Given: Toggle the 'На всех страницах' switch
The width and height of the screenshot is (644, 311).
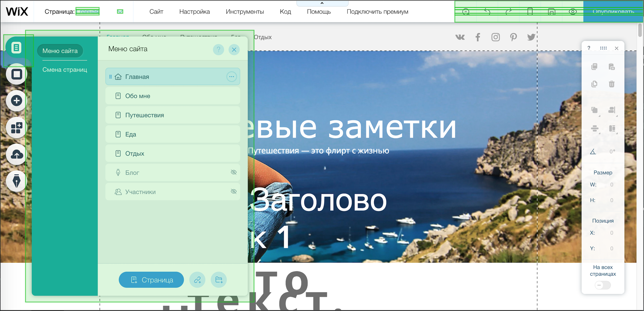Looking at the screenshot, I should coord(603,285).
